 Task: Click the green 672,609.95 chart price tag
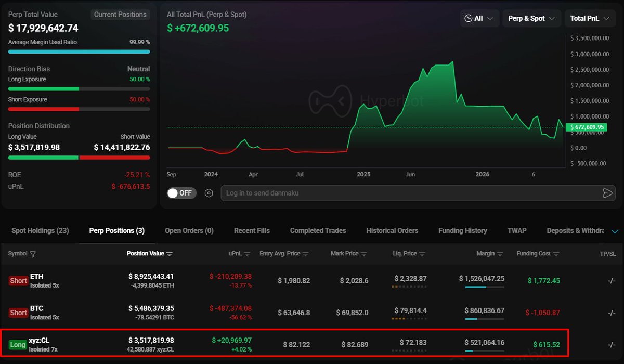coord(588,127)
